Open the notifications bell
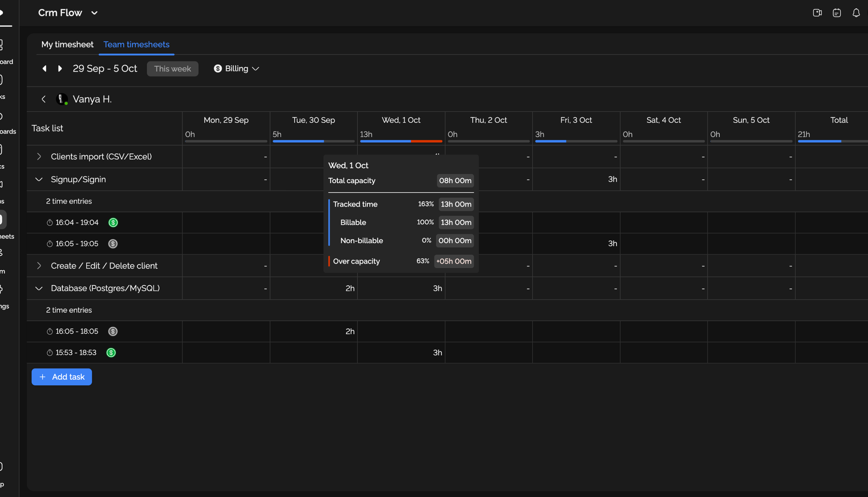The height and width of the screenshot is (497, 868). tap(856, 13)
